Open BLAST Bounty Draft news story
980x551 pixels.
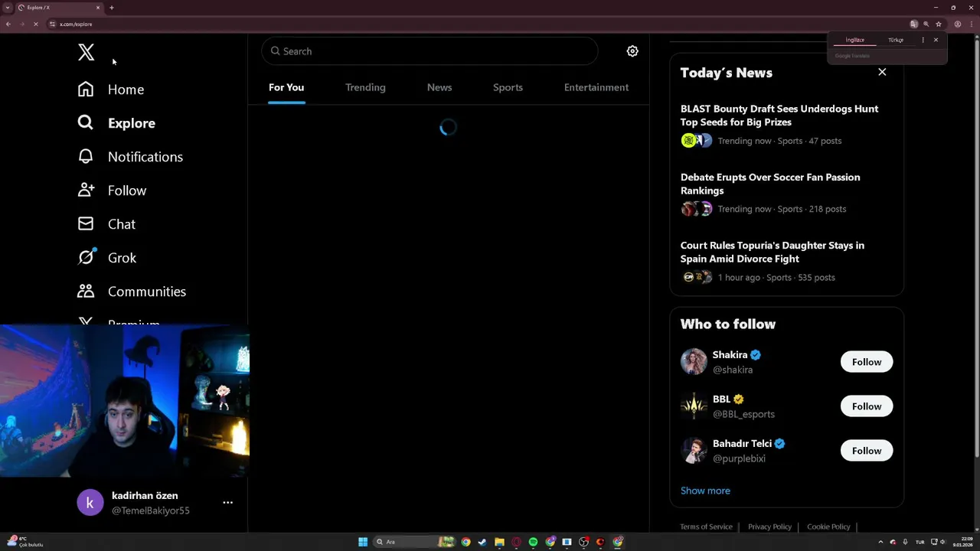click(779, 116)
